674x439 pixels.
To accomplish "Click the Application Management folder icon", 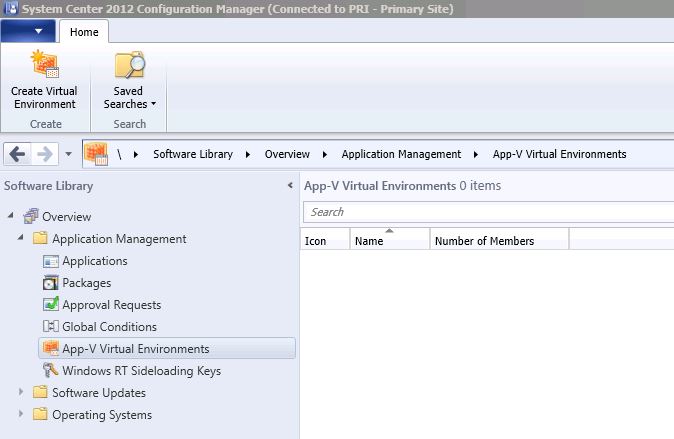I will (40, 238).
